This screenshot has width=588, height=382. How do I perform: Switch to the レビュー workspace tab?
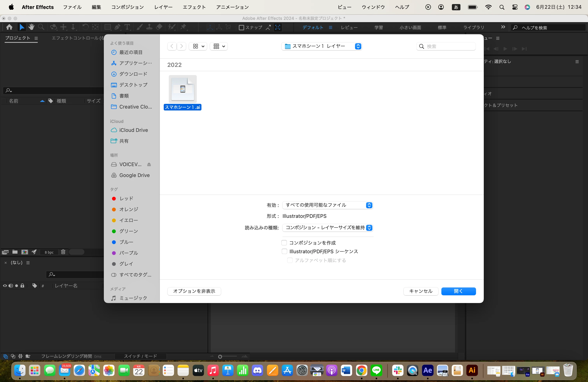(x=349, y=27)
